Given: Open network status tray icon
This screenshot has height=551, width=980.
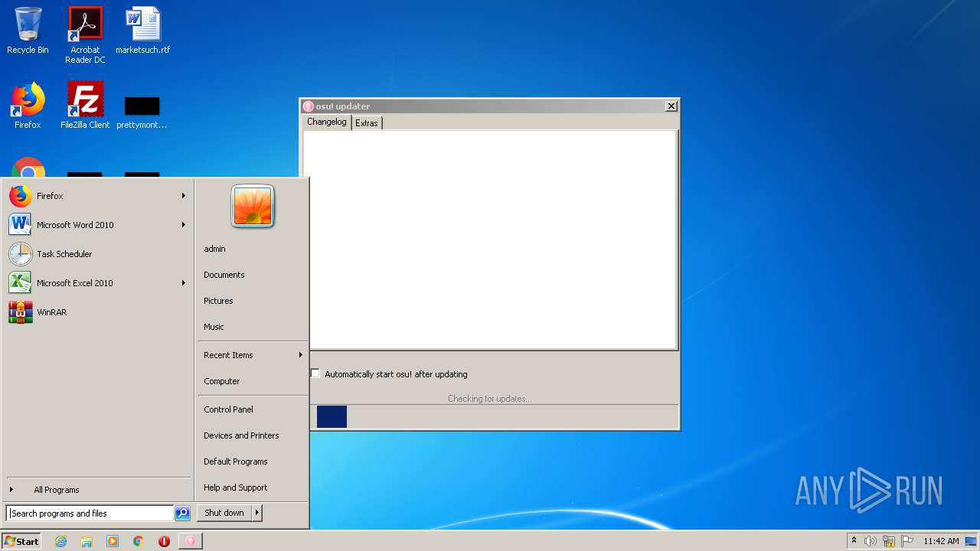Looking at the screenshot, I should click(889, 541).
